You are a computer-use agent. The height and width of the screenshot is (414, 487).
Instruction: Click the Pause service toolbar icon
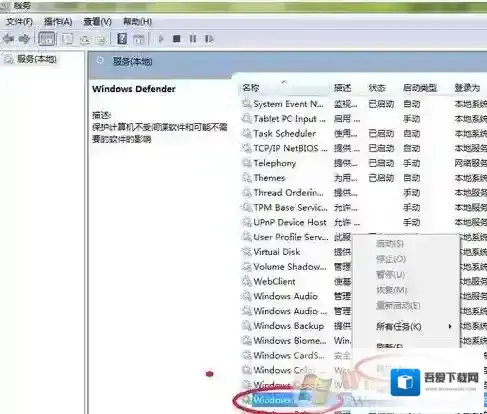coord(193,39)
